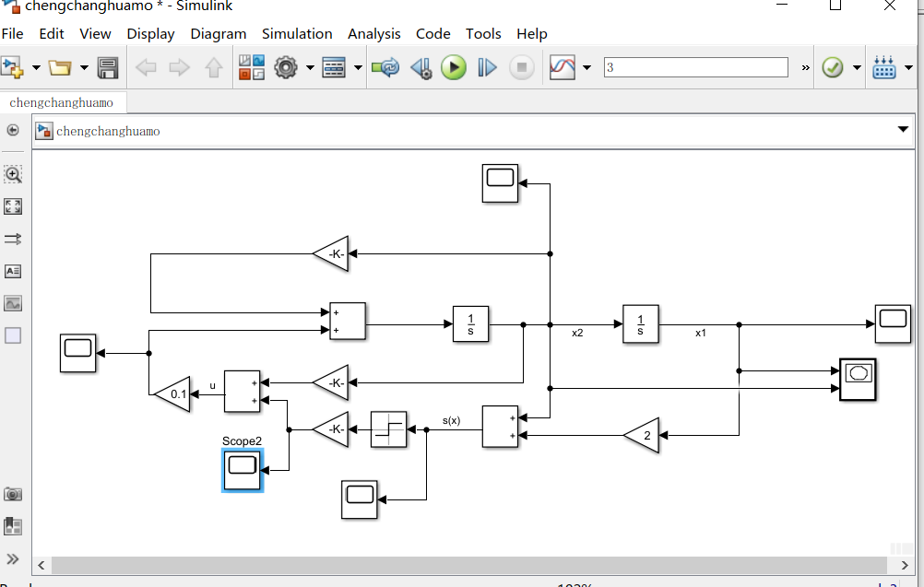Click the Area box palette icon
924x587 pixels.
click(x=13, y=335)
